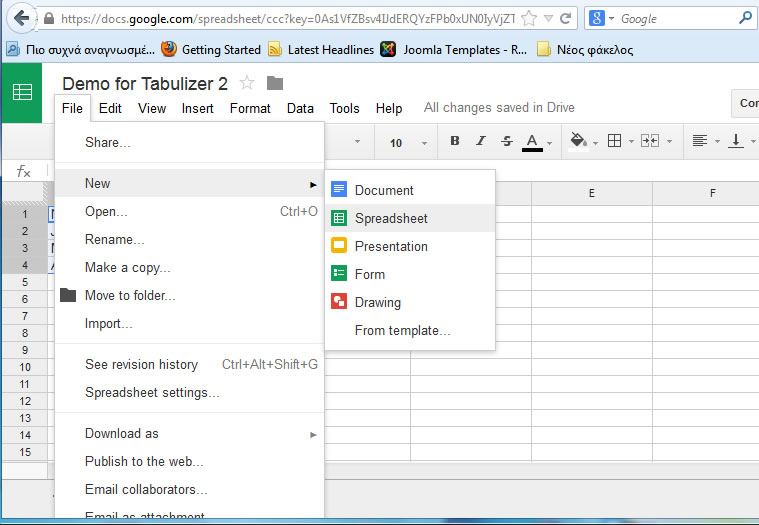Select Make a copy... in File menu
The image size is (759, 525).
click(127, 267)
